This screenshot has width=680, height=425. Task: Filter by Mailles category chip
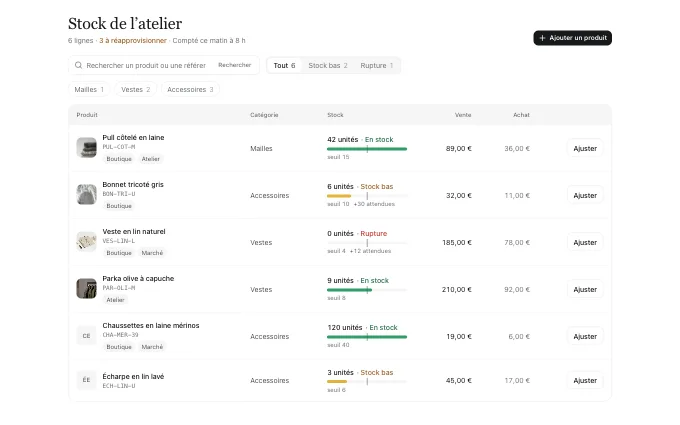point(89,89)
